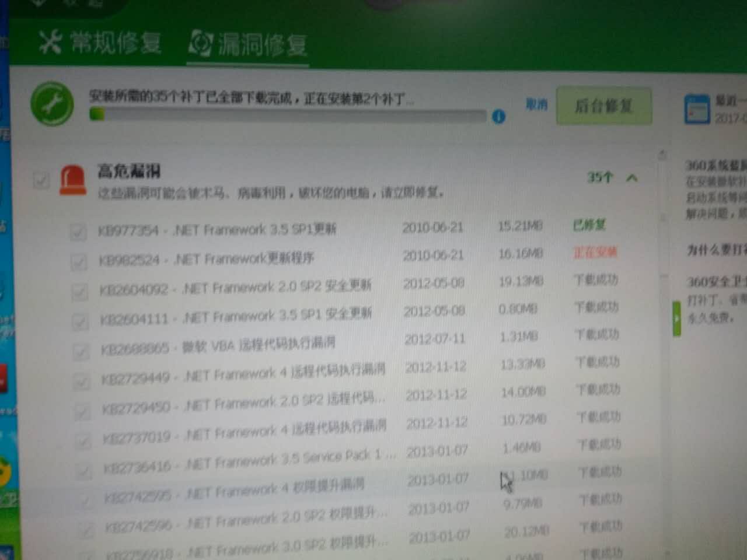Uncheck the KB2688865 微软VBA patch entry

click(x=81, y=345)
